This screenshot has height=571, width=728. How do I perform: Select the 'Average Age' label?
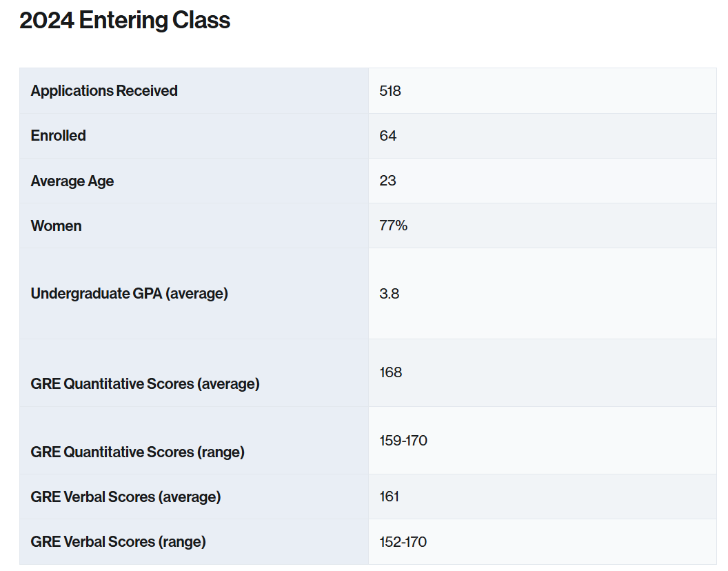72,181
